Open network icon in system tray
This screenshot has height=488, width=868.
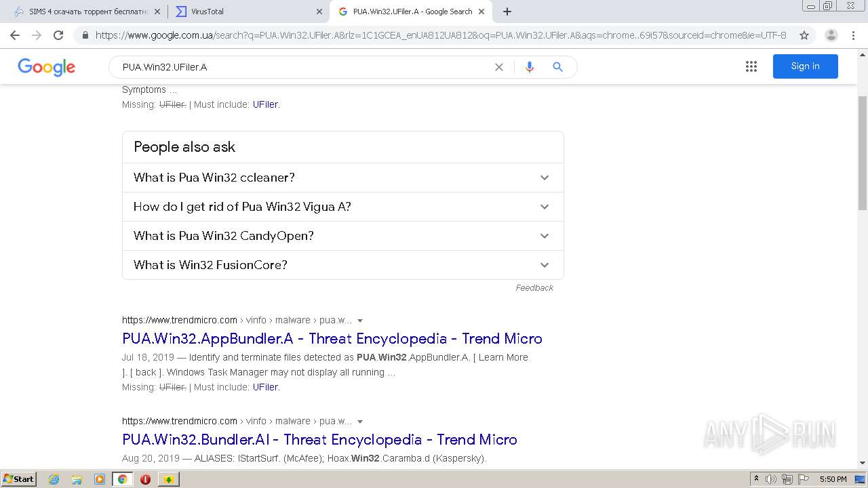pyautogui.click(x=787, y=479)
